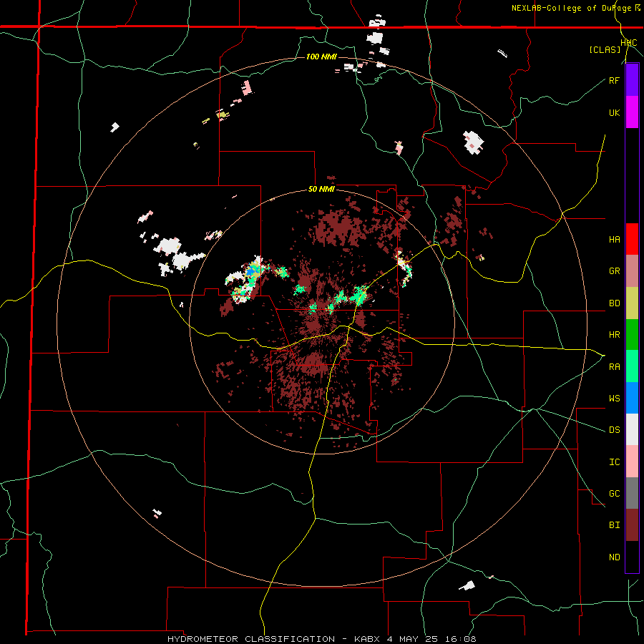Screen dimensions: 644x644
Task: Click the HHC product label text
Action: (x=628, y=43)
